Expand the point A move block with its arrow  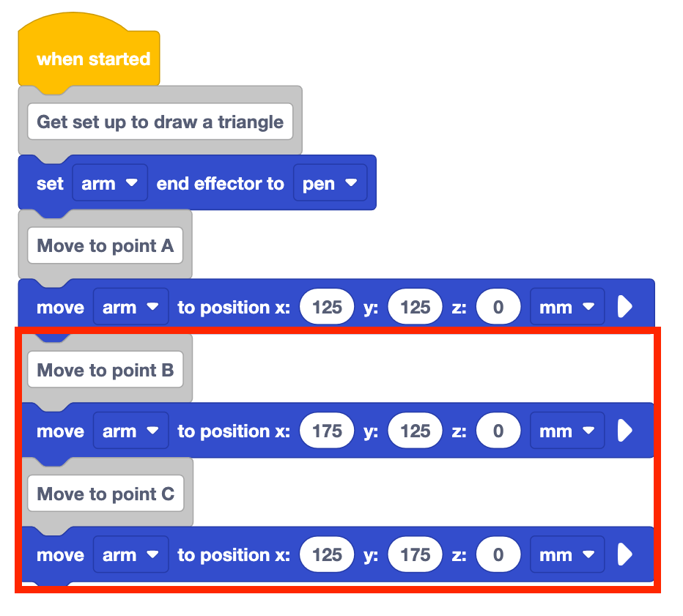(624, 308)
